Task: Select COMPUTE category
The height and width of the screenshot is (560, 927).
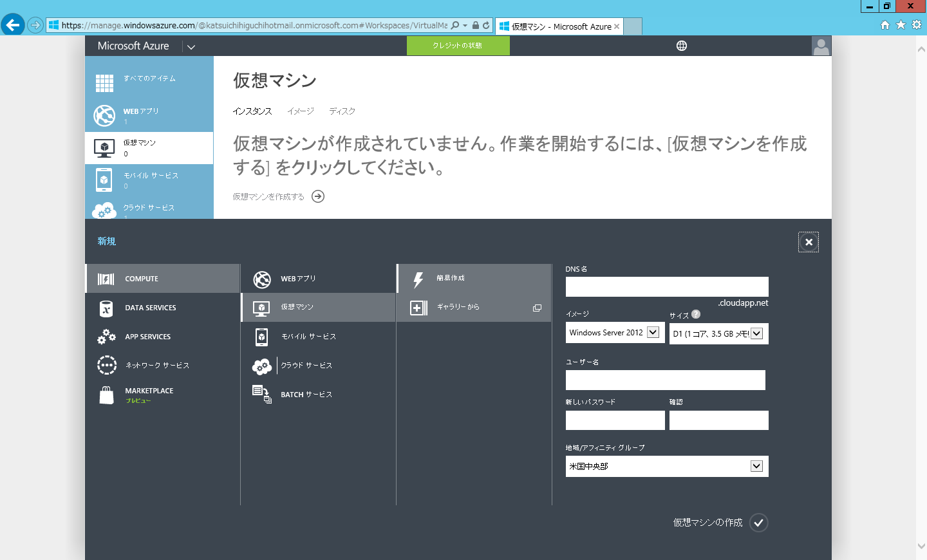Action: coord(162,279)
